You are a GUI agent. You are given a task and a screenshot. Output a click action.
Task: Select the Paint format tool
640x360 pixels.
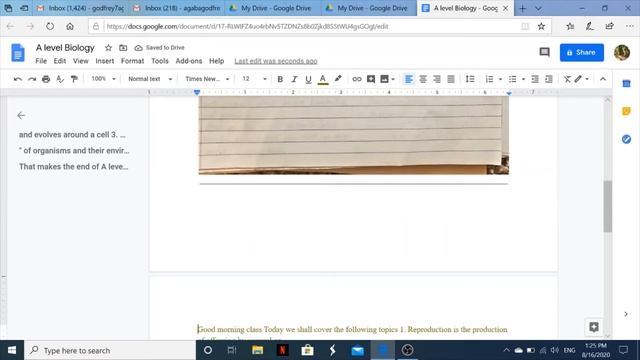pyautogui.click(x=74, y=79)
